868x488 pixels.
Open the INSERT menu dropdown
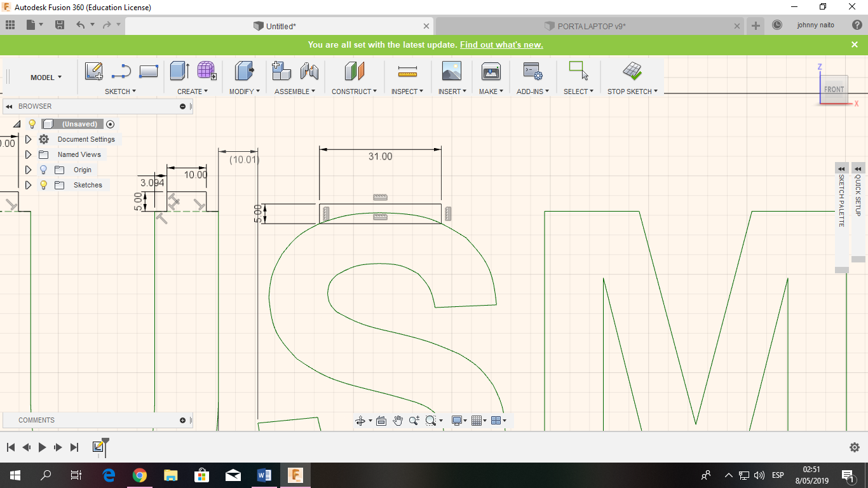452,91
